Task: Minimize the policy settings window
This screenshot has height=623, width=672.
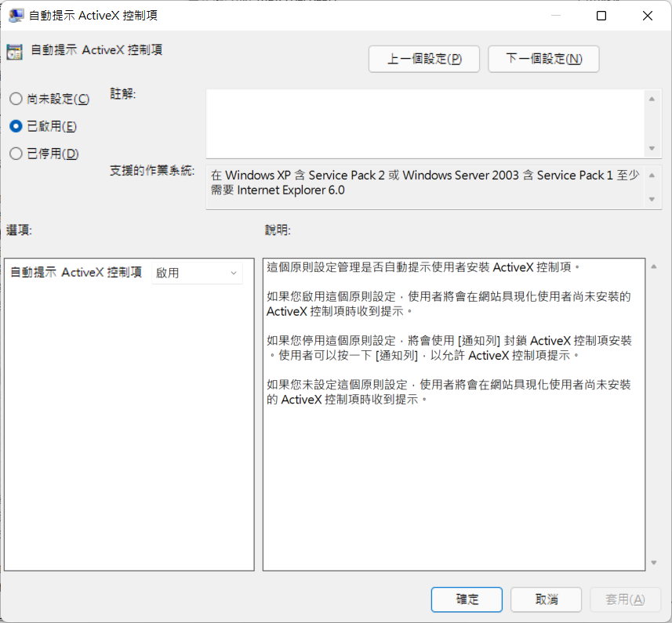Action: [x=556, y=16]
